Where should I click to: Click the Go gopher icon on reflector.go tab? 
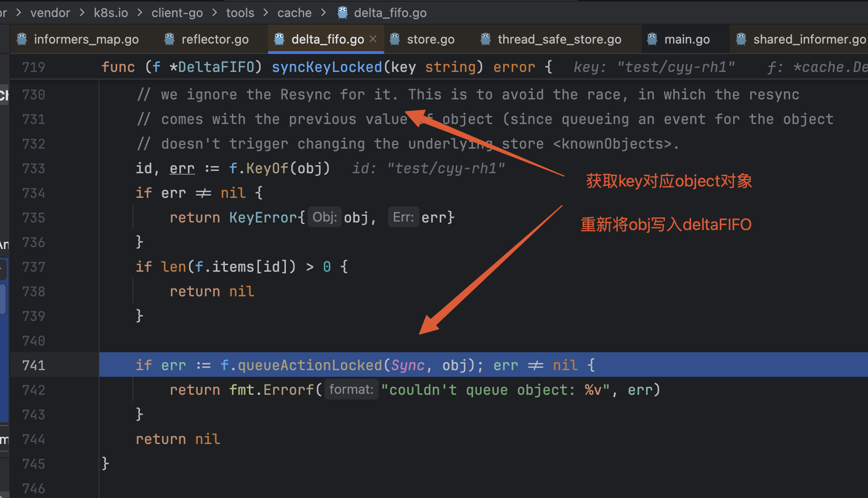(x=169, y=39)
